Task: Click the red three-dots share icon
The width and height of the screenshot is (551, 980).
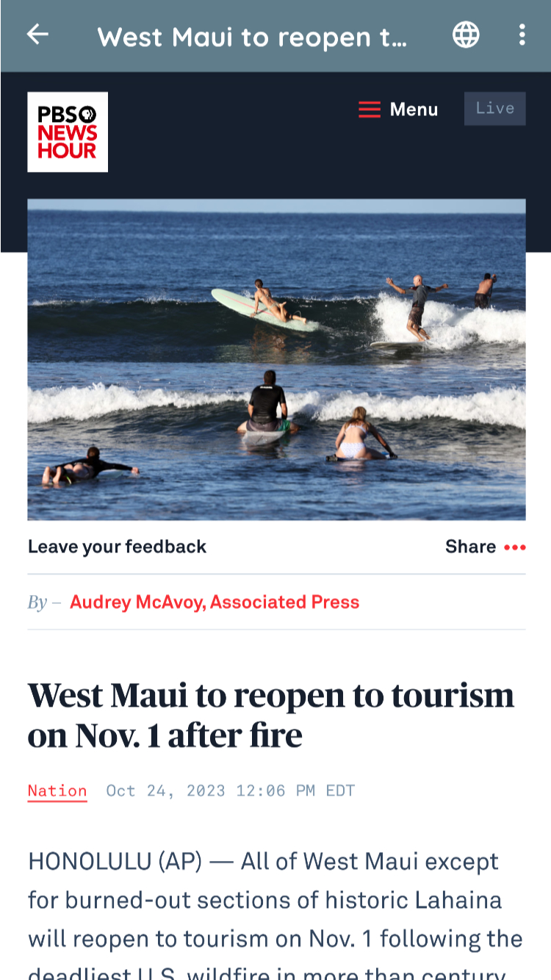Action: click(x=515, y=547)
